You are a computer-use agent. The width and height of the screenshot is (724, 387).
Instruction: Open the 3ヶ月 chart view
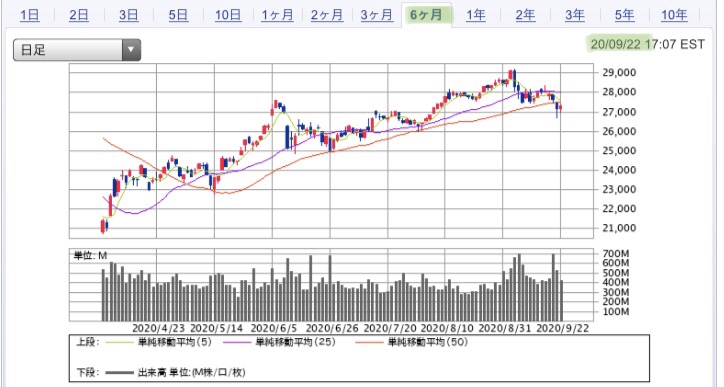tap(377, 15)
